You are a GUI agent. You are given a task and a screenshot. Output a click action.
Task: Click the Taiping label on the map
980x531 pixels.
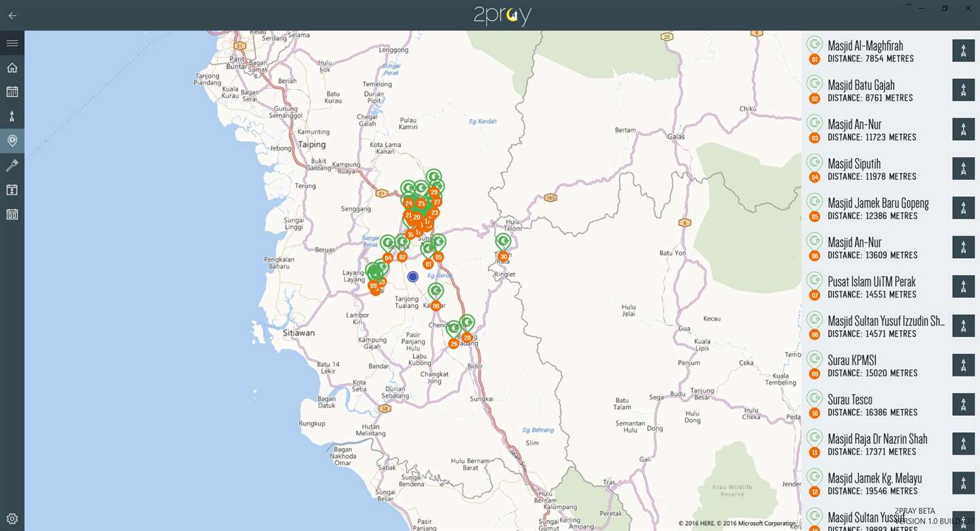(312, 144)
